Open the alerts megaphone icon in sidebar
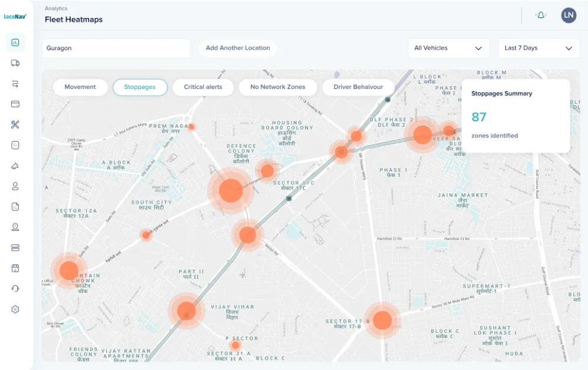The image size is (588, 370). tap(15, 166)
